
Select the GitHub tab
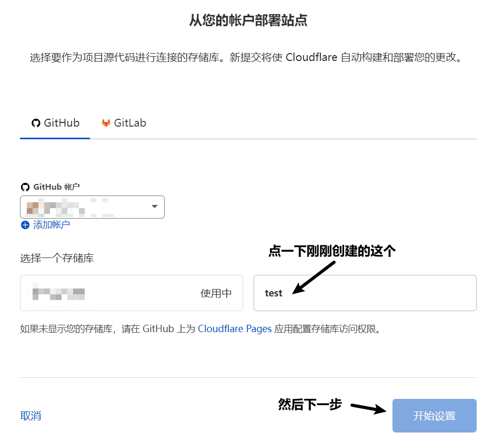point(55,122)
